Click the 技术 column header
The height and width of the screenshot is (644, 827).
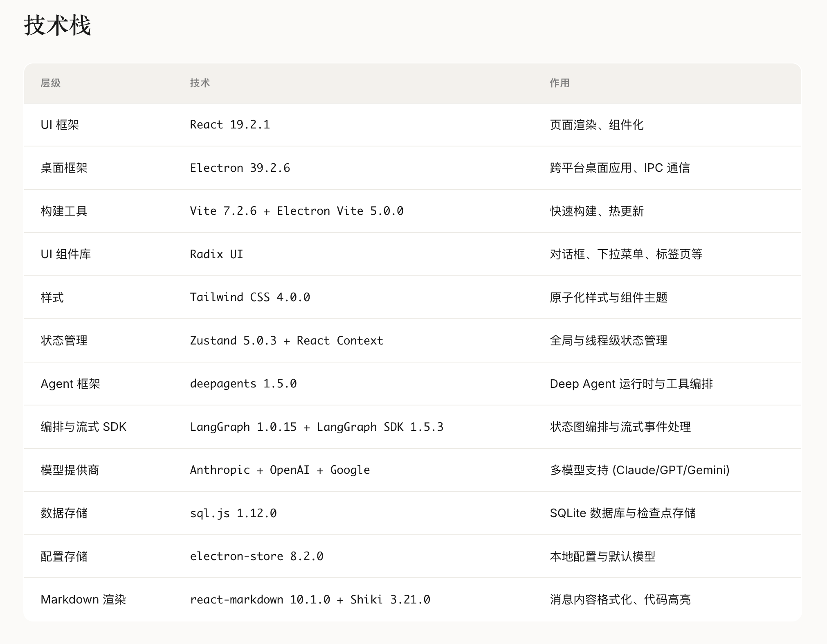click(x=200, y=83)
